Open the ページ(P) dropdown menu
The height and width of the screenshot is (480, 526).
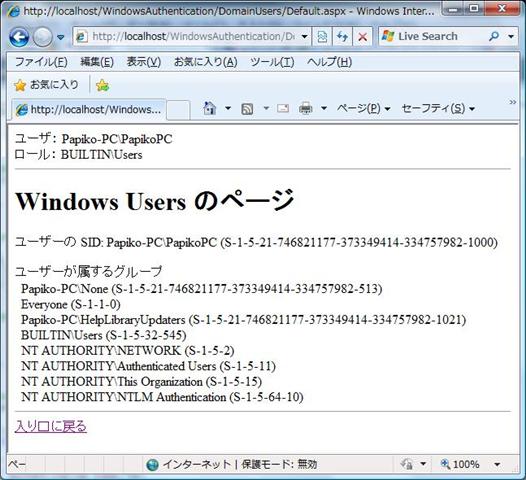[364, 108]
